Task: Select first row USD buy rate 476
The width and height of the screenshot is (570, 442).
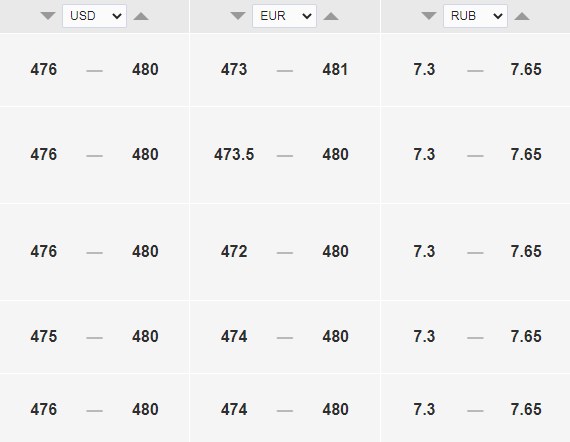Action: [x=44, y=69]
